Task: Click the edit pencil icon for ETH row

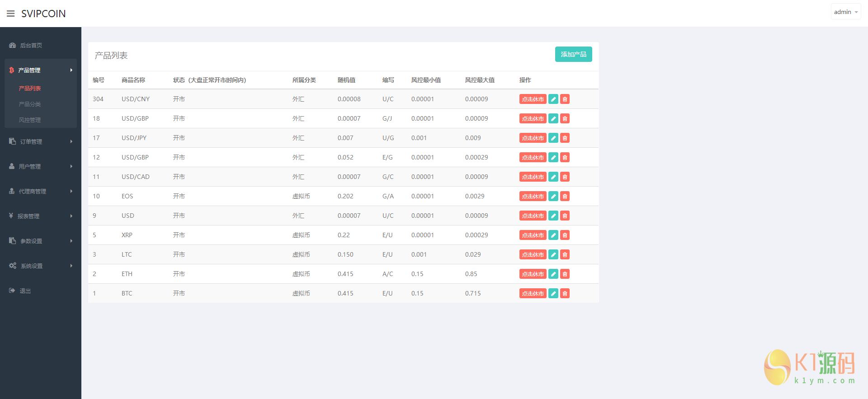Action: [x=553, y=274]
